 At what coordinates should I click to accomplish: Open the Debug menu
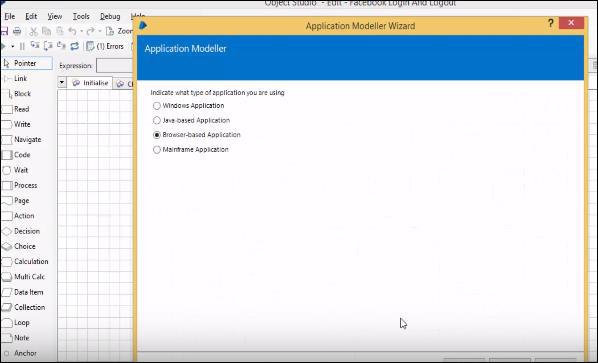pyautogui.click(x=110, y=16)
